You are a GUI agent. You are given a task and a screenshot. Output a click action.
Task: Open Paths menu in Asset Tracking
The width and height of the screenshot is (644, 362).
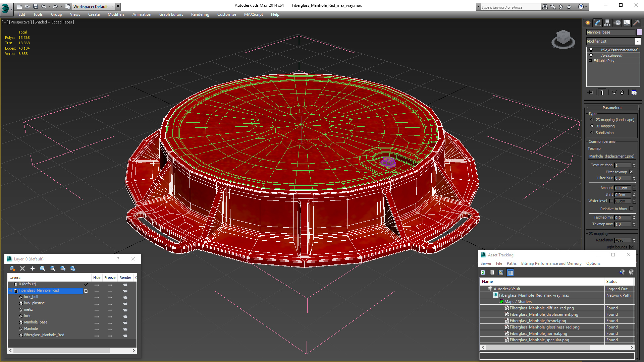point(512,263)
